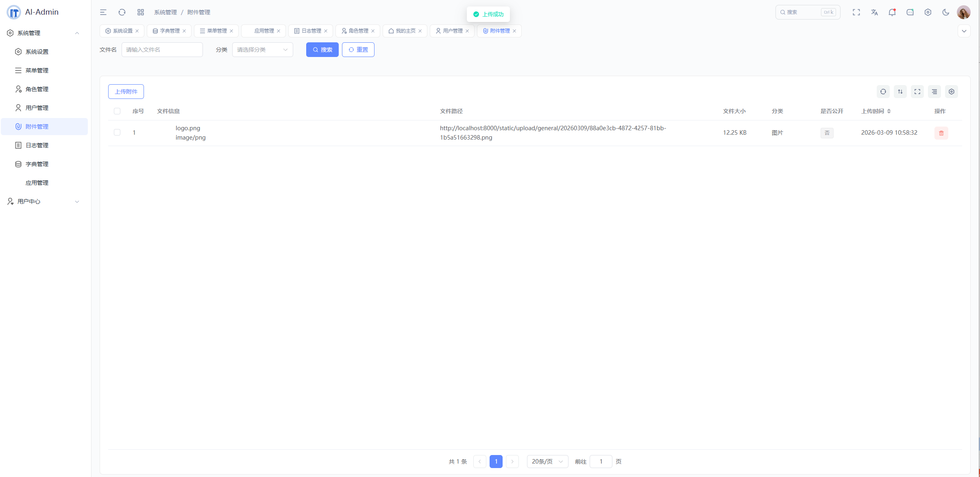Check the logo.png row checkbox
This screenshot has width=980, height=477.
click(117, 132)
